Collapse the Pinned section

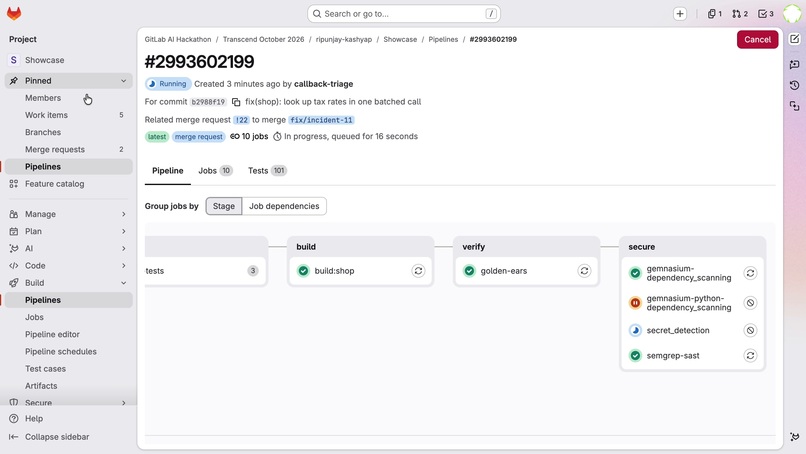[x=68, y=81]
